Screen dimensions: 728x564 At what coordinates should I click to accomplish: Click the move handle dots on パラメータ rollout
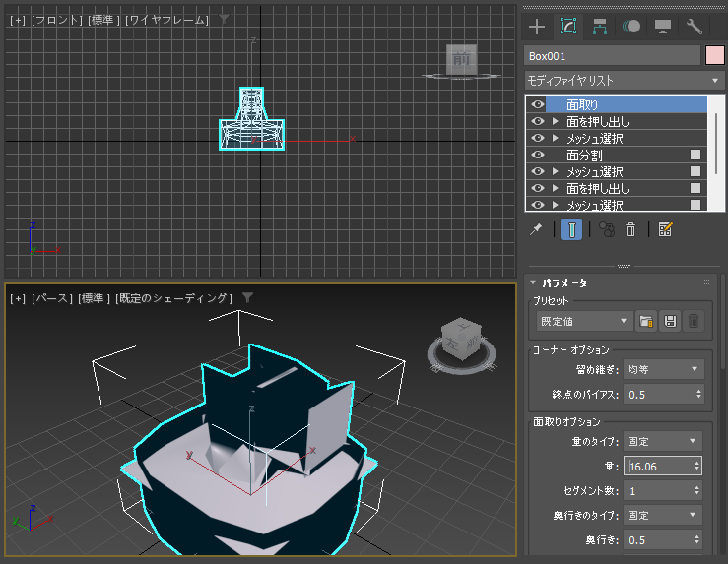[706, 282]
